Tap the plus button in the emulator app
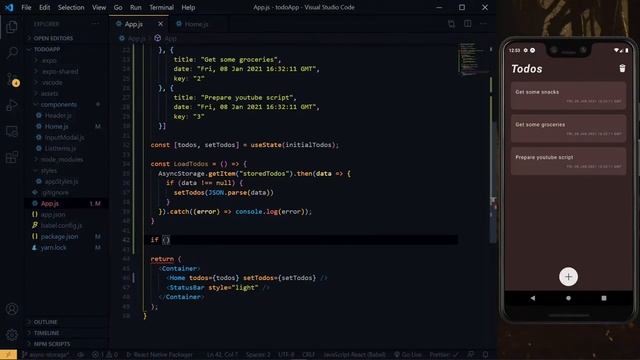 point(568,277)
